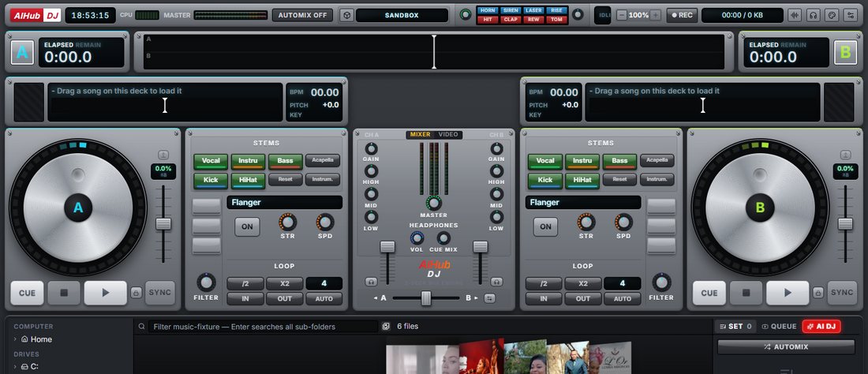Stop deck B

coord(746,293)
